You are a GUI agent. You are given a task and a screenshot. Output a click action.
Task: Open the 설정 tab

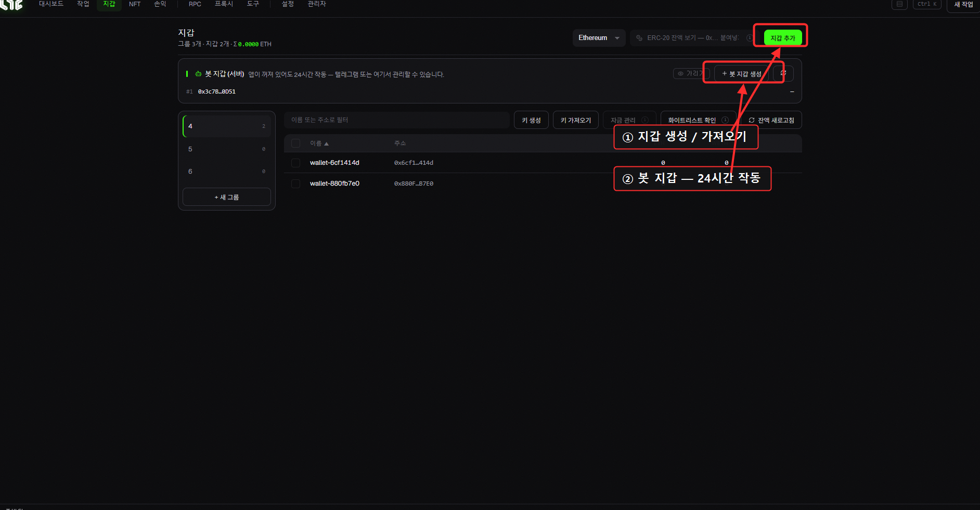288,4
